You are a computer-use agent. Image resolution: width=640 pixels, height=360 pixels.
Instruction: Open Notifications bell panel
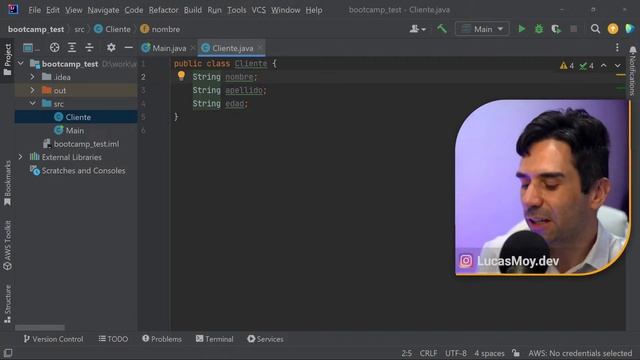pos(632,50)
